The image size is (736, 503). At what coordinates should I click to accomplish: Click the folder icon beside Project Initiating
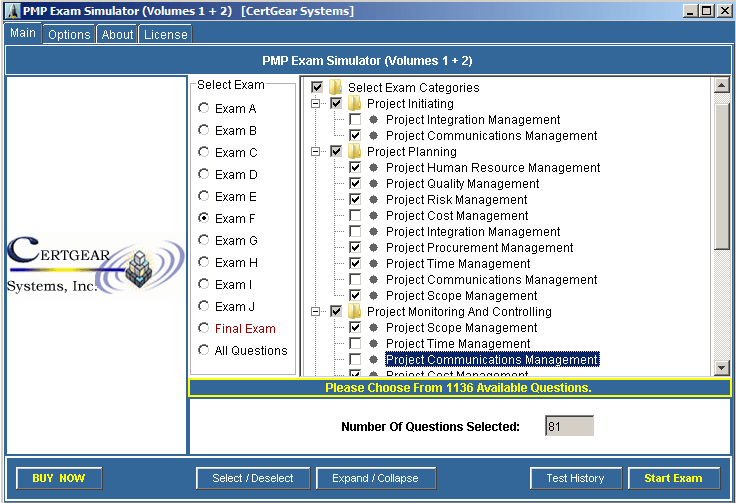click(354, 103)
